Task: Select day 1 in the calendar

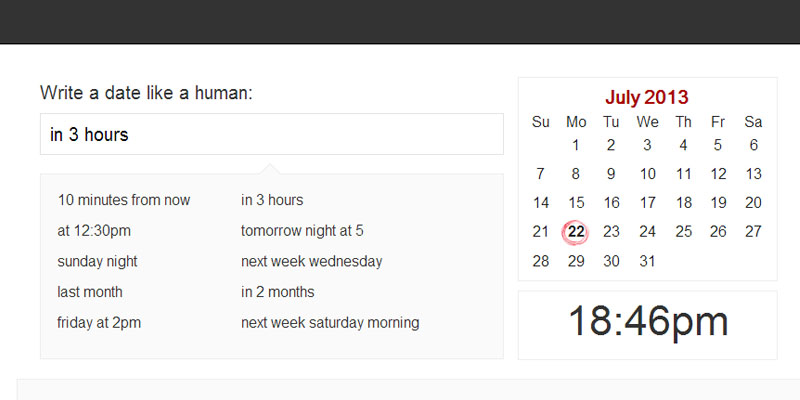Action: (576, 145)
